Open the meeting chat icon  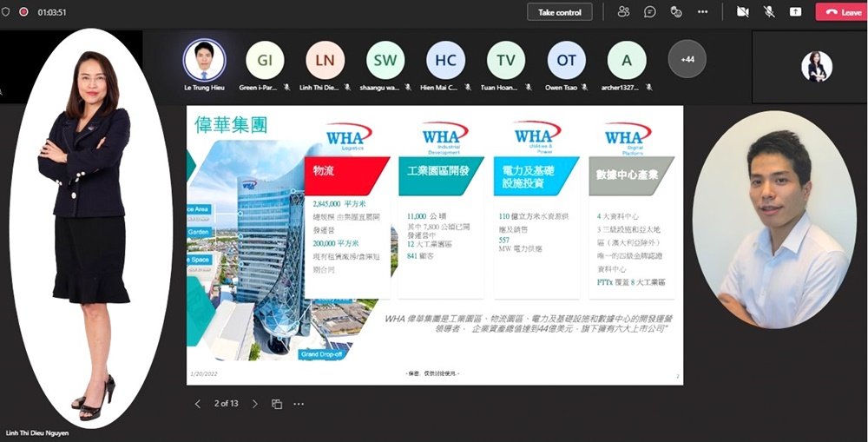click(649, 12)
